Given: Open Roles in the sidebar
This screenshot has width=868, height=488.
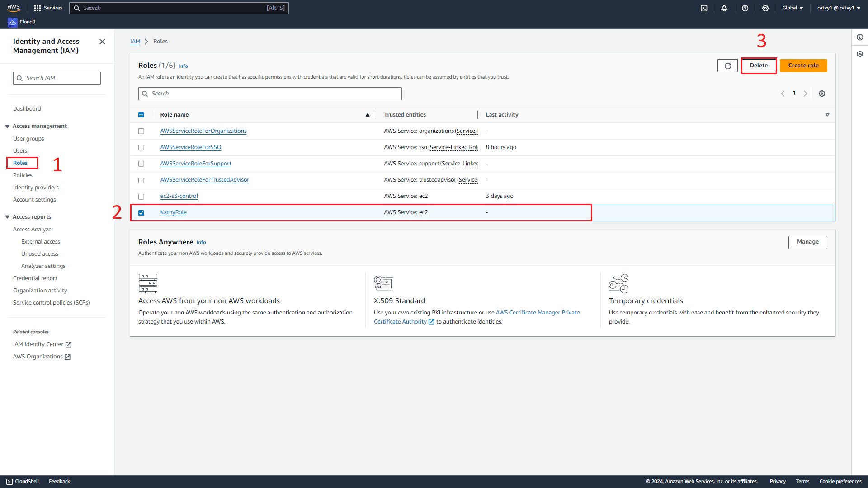Looking at the screenshot, I should point(20,163).
